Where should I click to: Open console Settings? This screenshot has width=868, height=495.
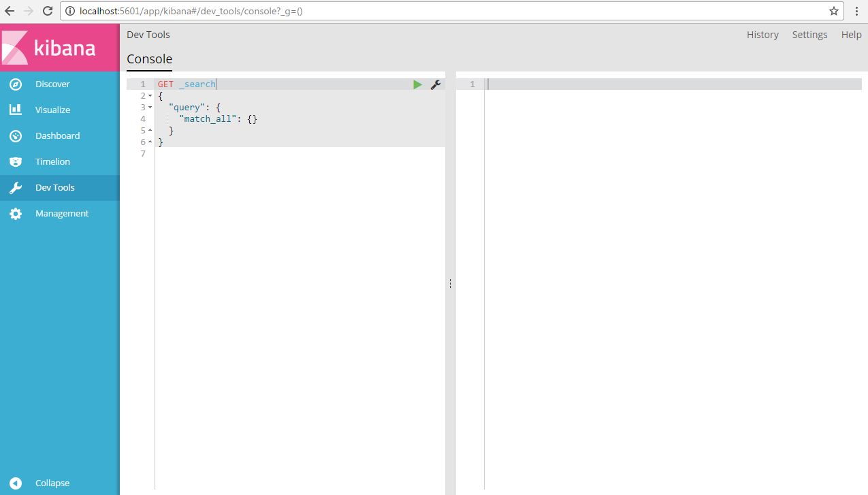(809, 34)
